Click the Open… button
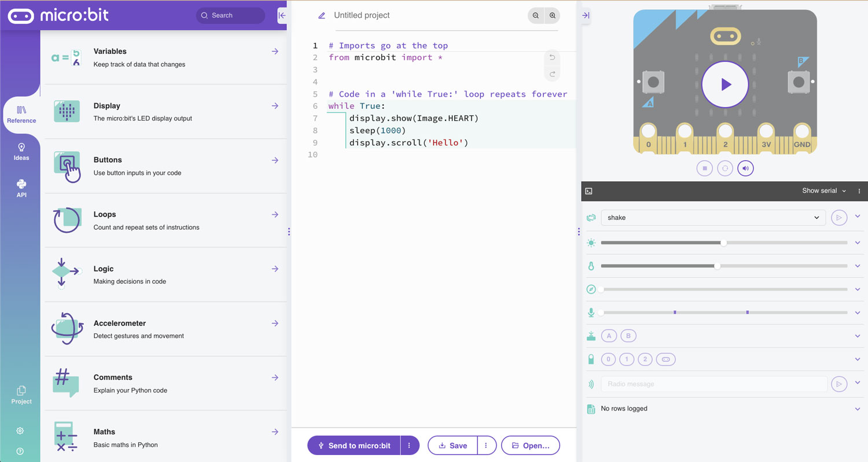 530,446
